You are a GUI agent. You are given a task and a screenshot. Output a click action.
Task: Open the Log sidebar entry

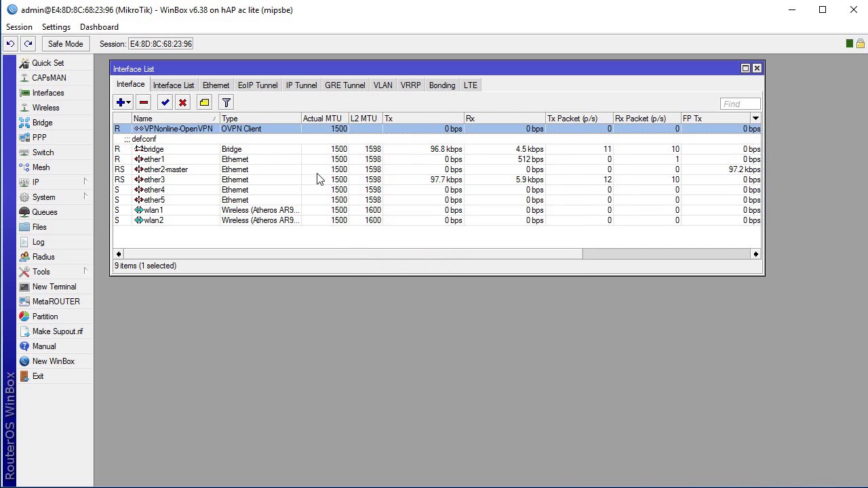(x=38, y=242)
